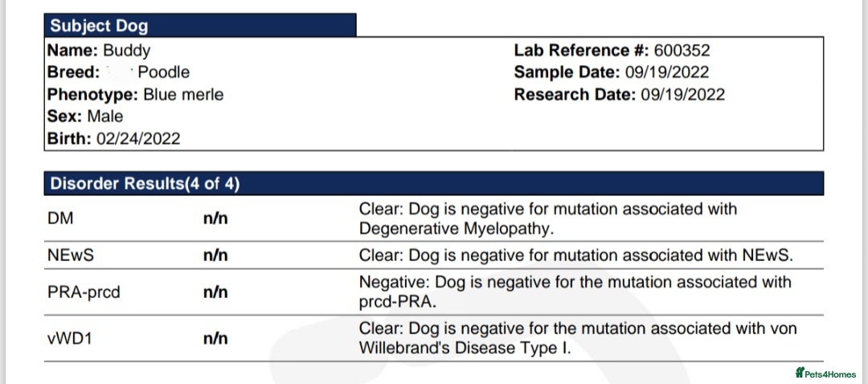Viewport: 868px width, 384px height.
Task: Click the vWD1 disorder label
Action: click(x=68, y=338)
